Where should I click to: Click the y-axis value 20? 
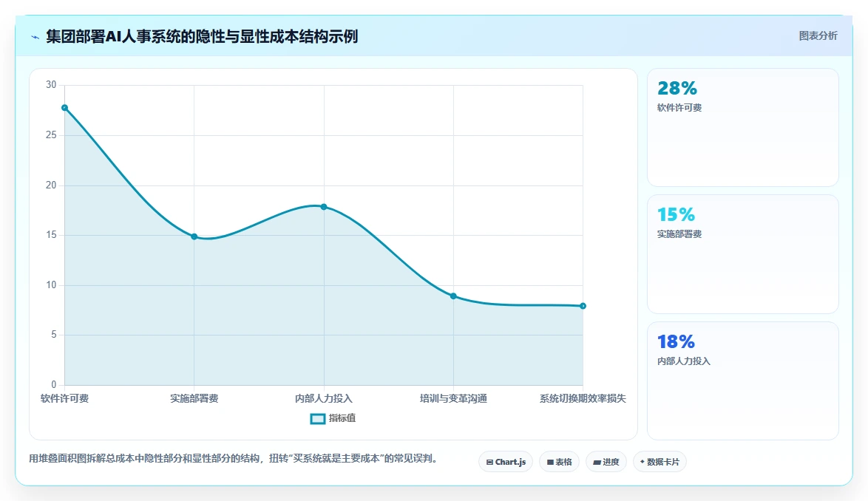[51, 185]
